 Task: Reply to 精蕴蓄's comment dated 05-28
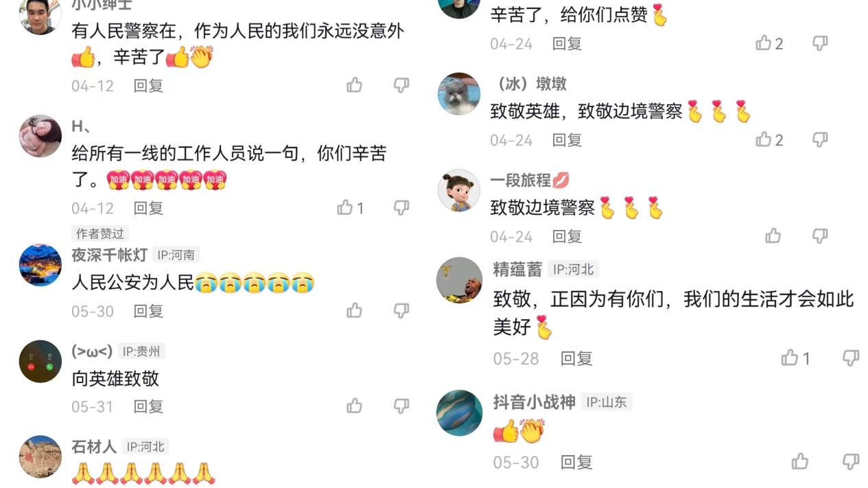[x=576, y=358]
